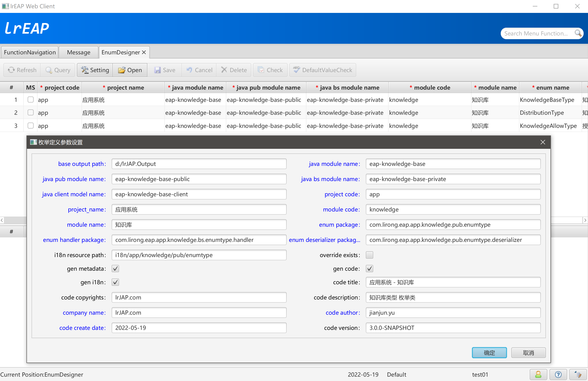This screenshot has width=588, height=381.
Task: Click the Cancel toolbar button
Action: [199, 70]
